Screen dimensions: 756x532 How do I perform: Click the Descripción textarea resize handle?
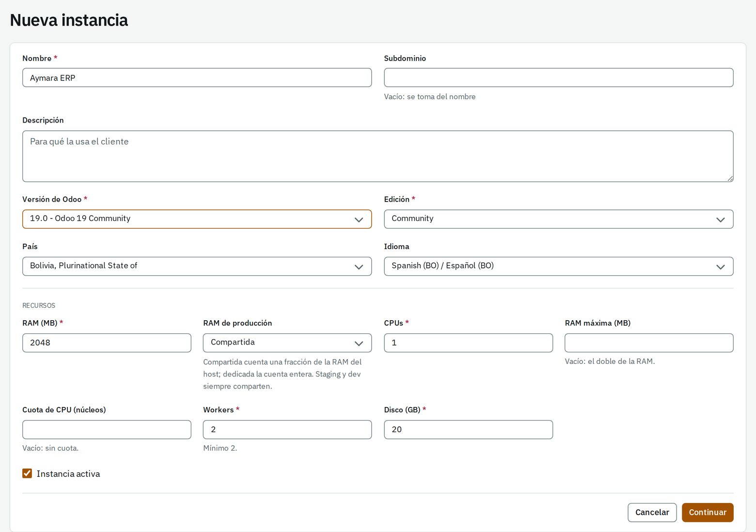(730, 178)
